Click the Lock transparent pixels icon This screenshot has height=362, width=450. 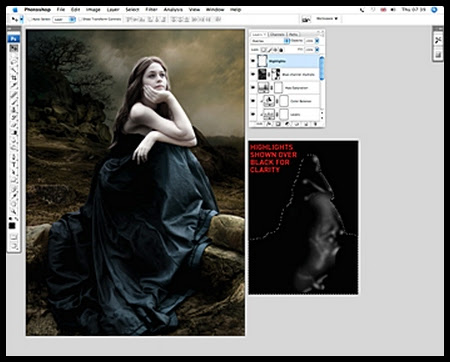pyautogui.click(x=264, y=50)
